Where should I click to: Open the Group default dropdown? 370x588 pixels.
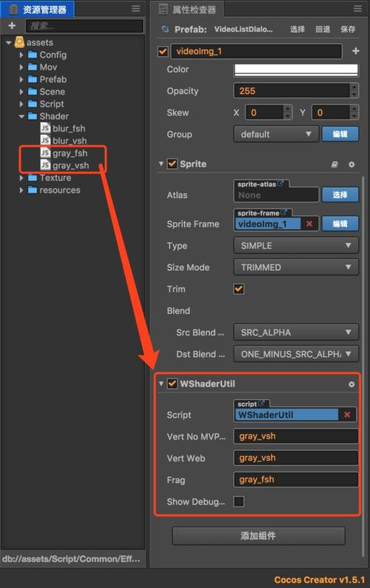coord(276,134)
